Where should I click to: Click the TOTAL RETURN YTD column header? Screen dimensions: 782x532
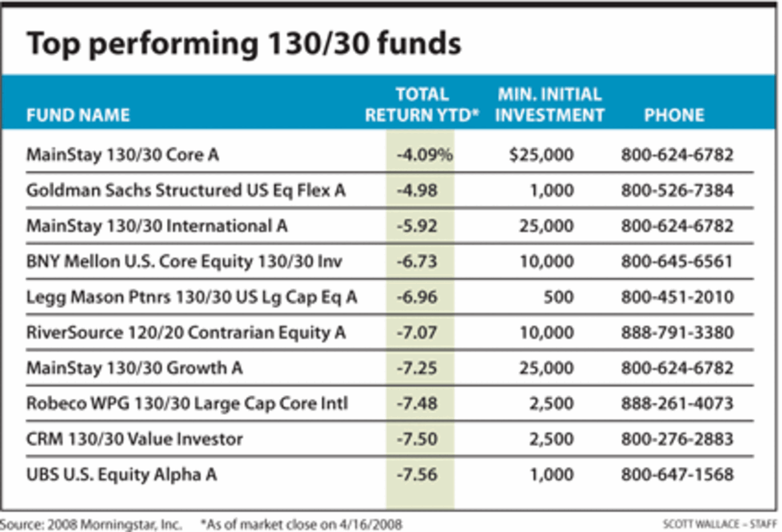point(422,104)
